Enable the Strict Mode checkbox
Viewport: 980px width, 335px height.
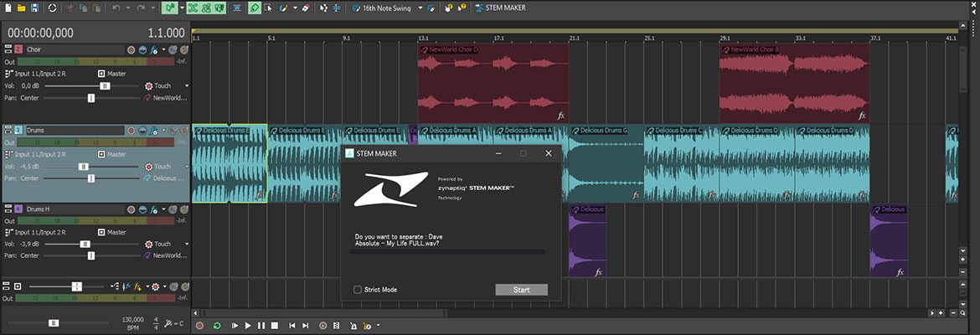point(358,290)
